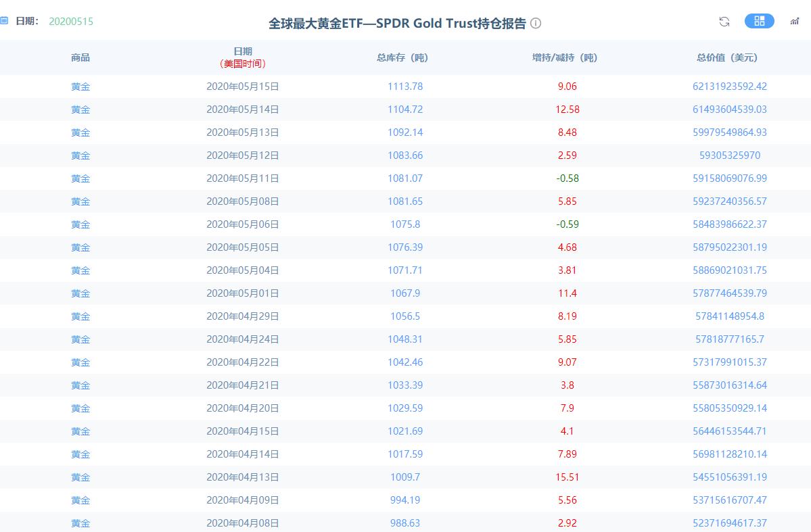The image size is (811, 532).
Task: Select inventory value 1081.65
Action: pyautogui.click(x=405, y=201)
